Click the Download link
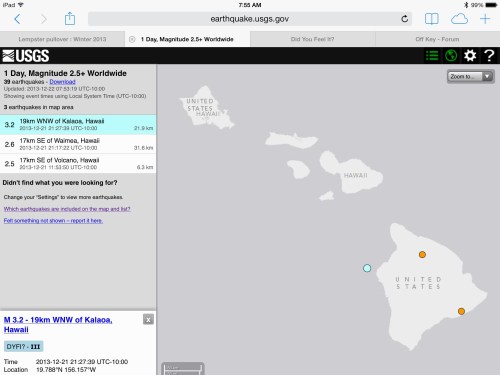Image resolution: width=500 pixels, height=375 pixels. click(62, 82)
